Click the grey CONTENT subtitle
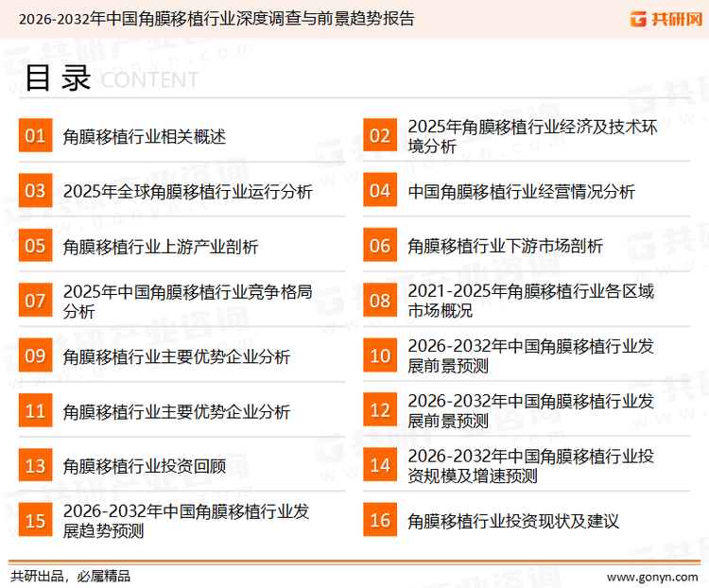 (x=149, y=80)
